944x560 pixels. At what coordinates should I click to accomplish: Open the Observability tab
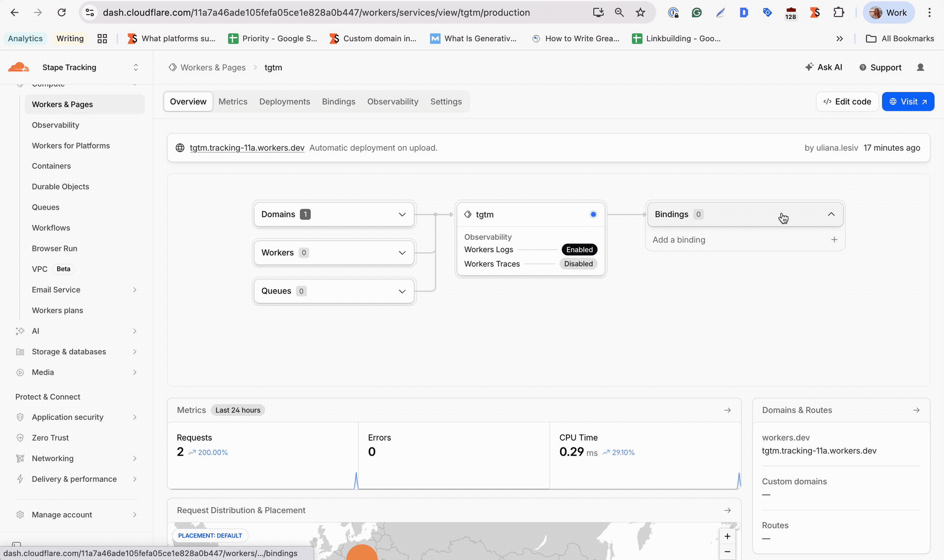click(x=393, y=102)
